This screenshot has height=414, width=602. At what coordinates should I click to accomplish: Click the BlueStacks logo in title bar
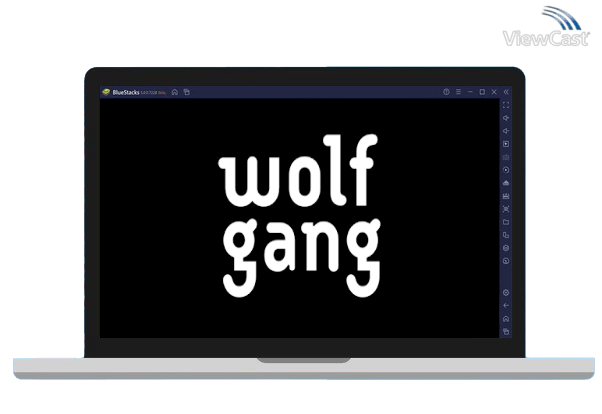coord(106,92)
